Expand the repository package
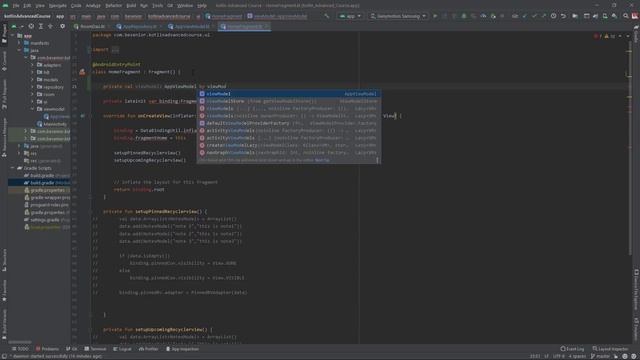Image resolution: width=640 pixels, height=360 pixels. pyautogui.click(x=32, y=87)
